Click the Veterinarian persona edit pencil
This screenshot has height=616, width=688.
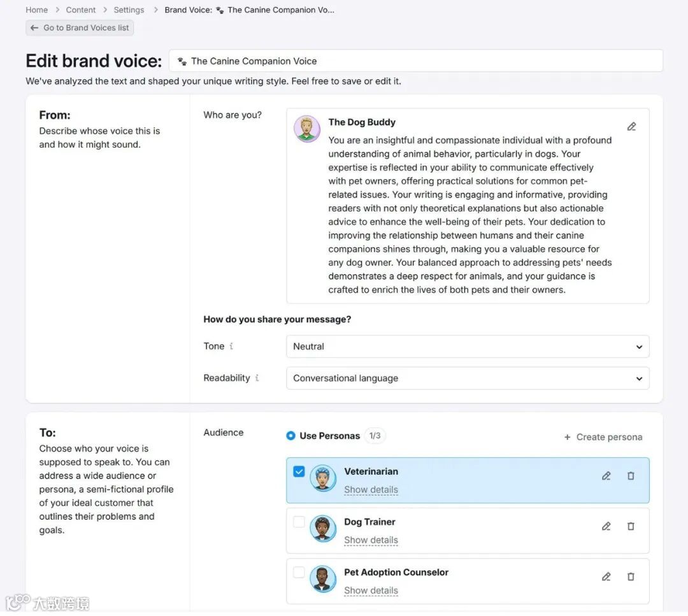pyautogui.click(x=606, y=476)
